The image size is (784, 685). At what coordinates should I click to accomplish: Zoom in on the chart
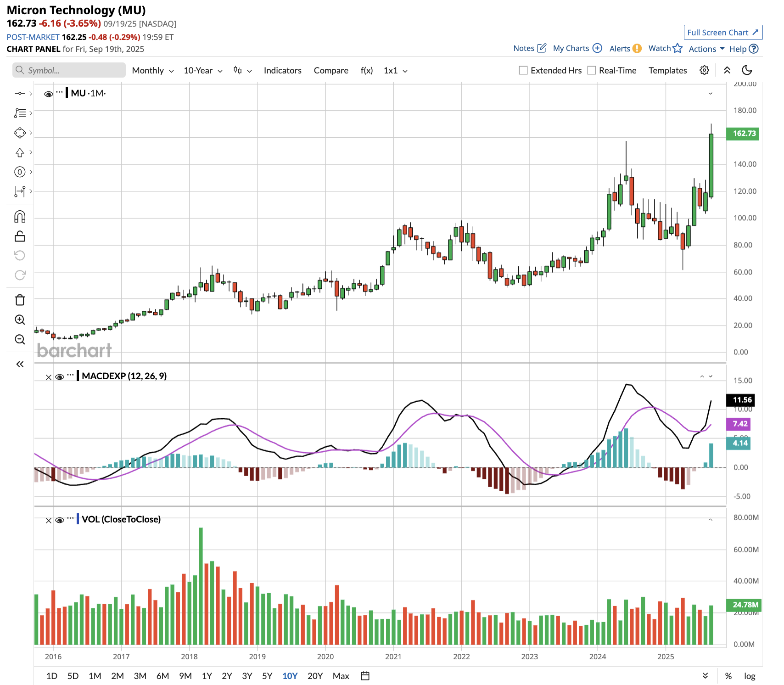coord(20,320)
